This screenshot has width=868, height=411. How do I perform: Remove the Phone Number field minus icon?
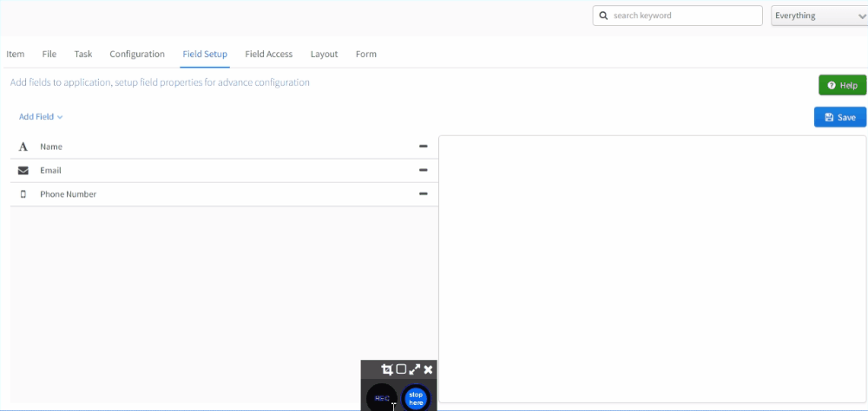click(x=424, y=194)
